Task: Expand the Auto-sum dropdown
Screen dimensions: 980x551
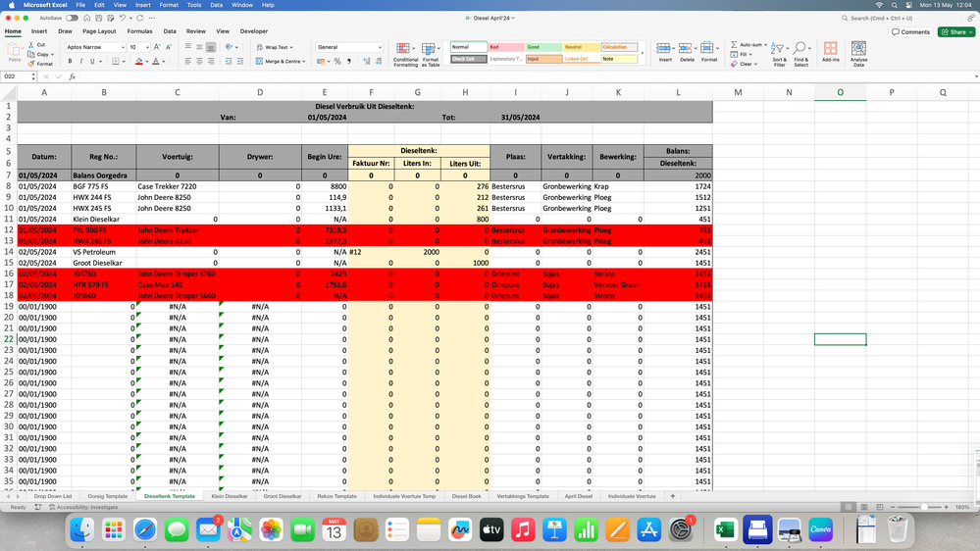Action: (x=765, y=45)
